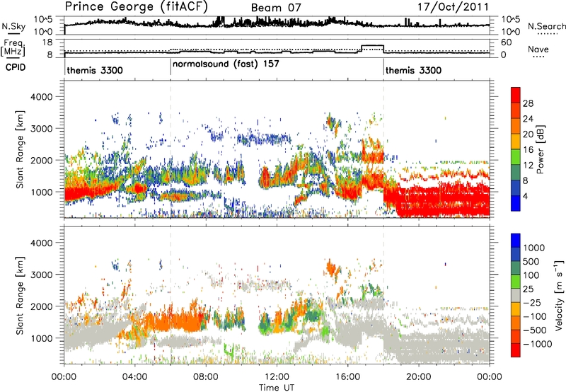566x392 pixels.
Task: Click the "Time UT" axis title
Action: coord(277,388)
